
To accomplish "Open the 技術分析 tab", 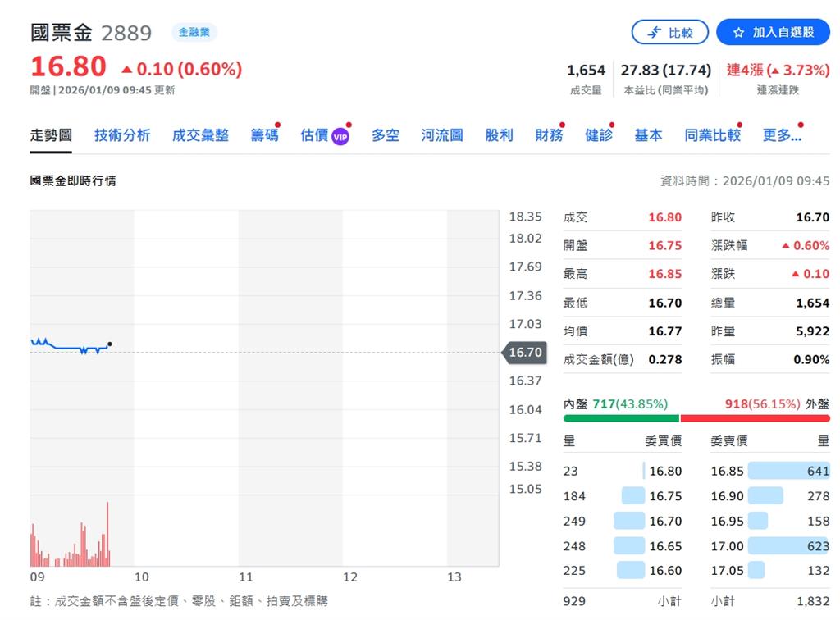I will tap(122, 134).
